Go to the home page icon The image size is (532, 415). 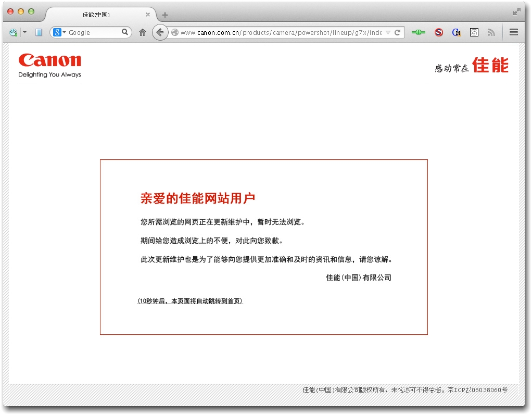[x=143, y=32]
